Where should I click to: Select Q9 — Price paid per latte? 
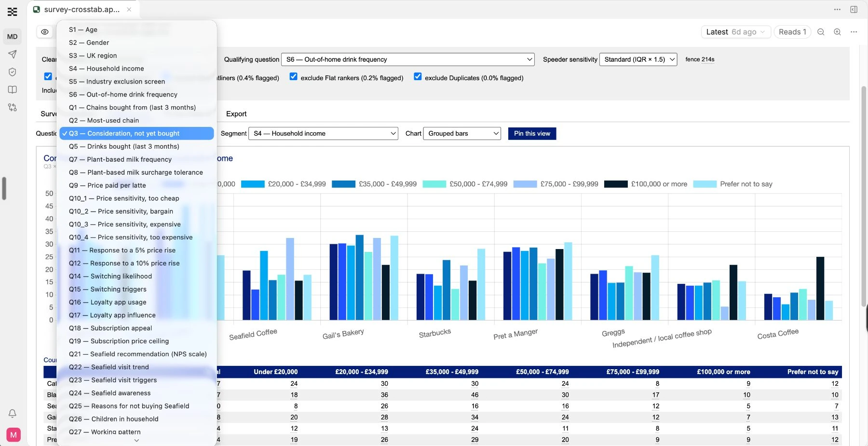136,185
